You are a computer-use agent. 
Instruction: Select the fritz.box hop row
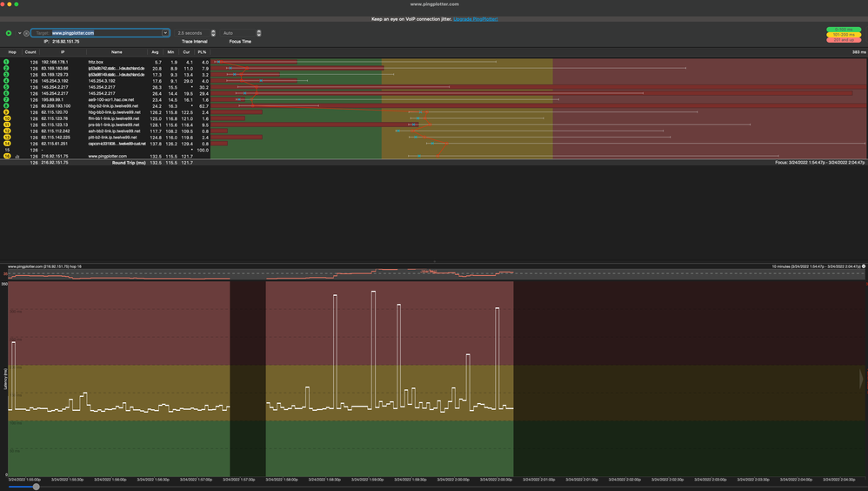tap(96, 63)
